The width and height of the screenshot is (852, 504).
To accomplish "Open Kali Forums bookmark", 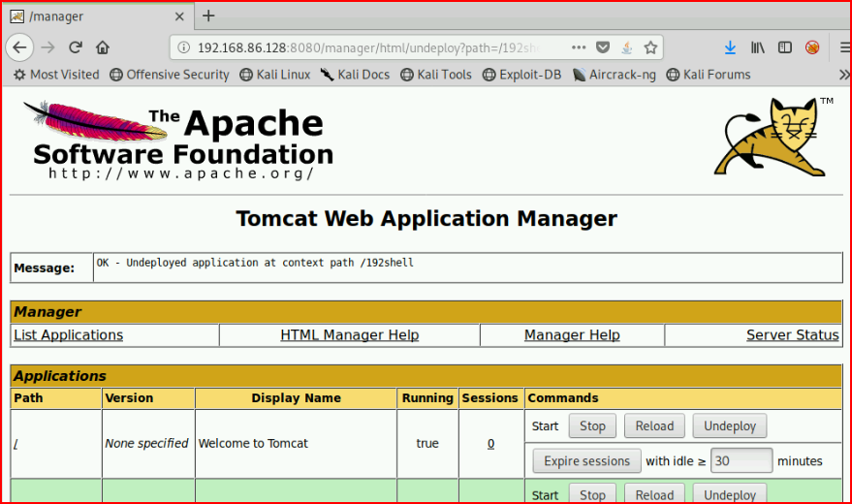I will [709, 75].
